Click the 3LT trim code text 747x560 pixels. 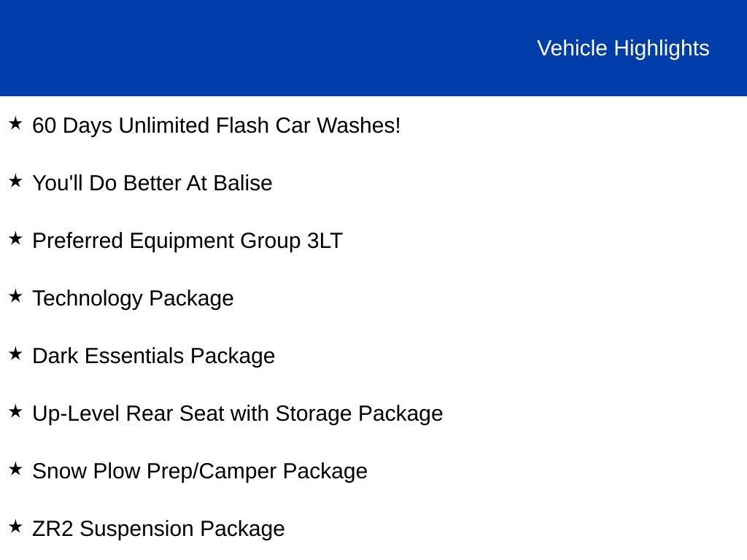pos(325,241)
